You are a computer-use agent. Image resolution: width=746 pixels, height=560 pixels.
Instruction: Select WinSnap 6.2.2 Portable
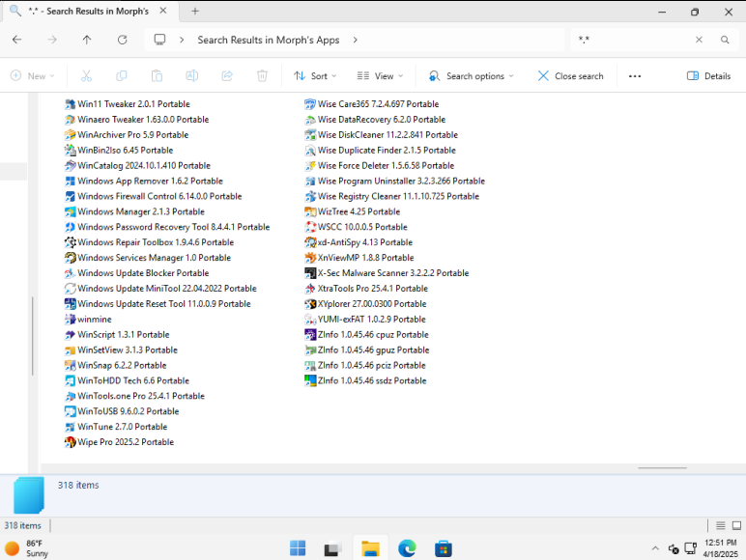click(x=116, y=366)
